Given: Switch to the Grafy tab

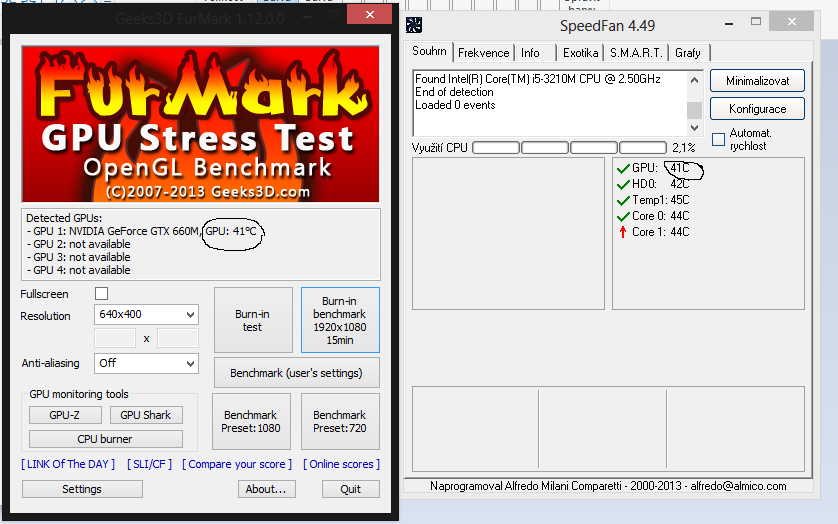Looking at the screenshot, I should tap(688, 53).
